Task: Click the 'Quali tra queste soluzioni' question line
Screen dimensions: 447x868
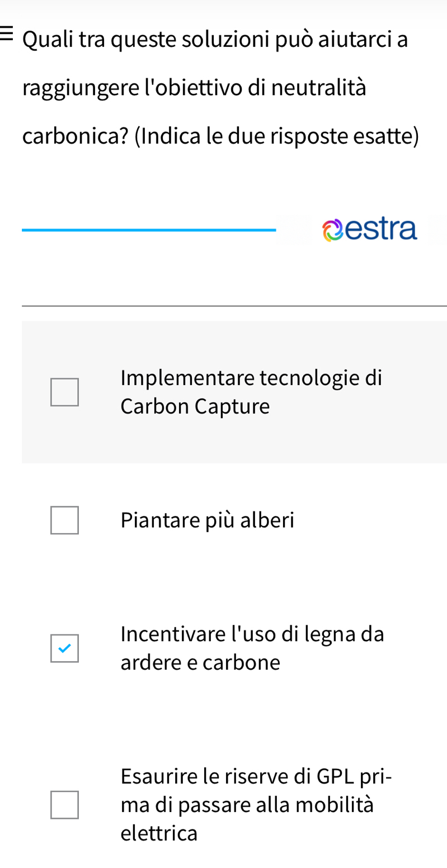Action: [215, 40]
